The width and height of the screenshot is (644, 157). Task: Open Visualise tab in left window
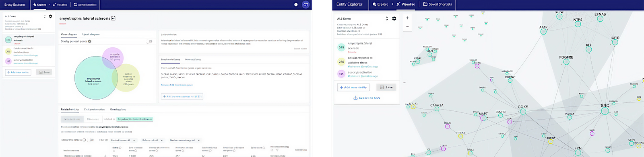[60, 5]
